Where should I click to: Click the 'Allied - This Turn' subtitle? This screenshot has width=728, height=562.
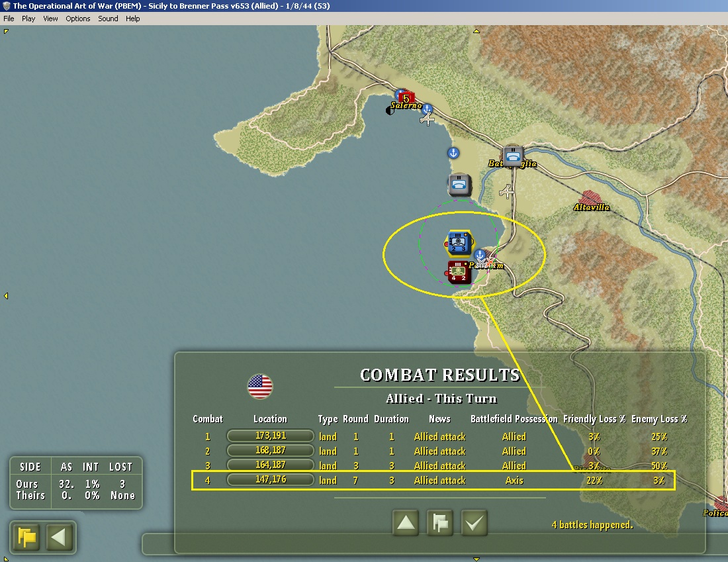click(441, 398)
